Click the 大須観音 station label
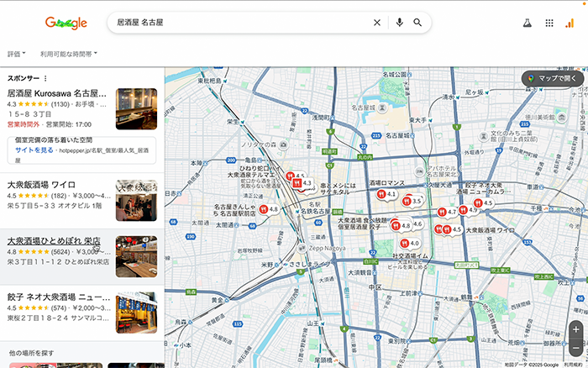 click(360, 272)
